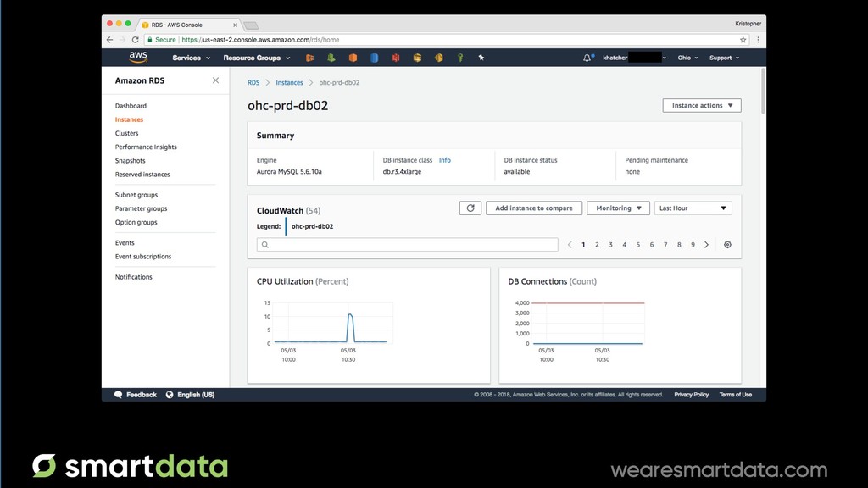Open Notifications in the sidebar

[133, 277]
